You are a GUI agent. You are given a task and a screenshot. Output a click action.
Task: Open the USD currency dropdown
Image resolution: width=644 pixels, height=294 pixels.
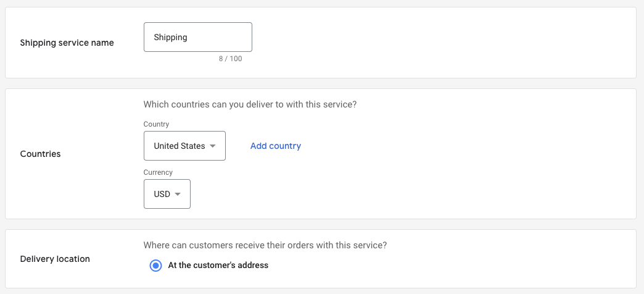point(167,194)
